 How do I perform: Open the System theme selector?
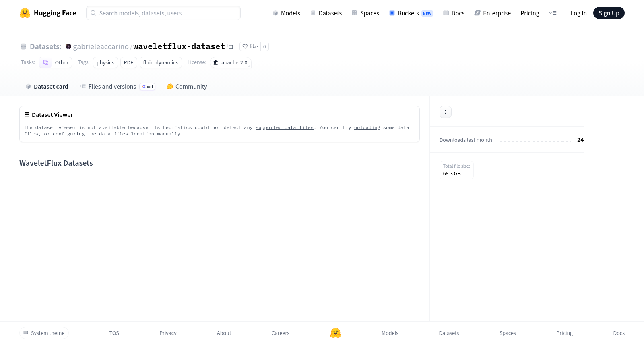pos(44,333)
